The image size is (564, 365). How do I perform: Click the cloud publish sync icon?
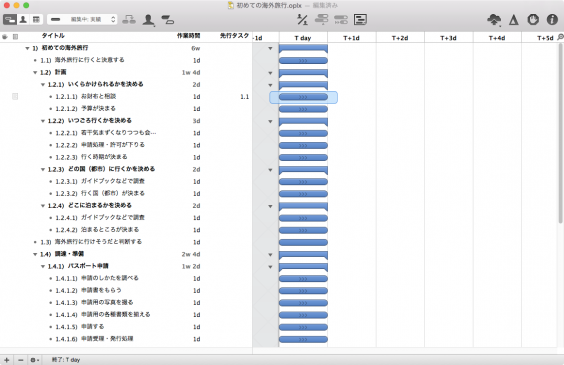(x=494, y=19)
